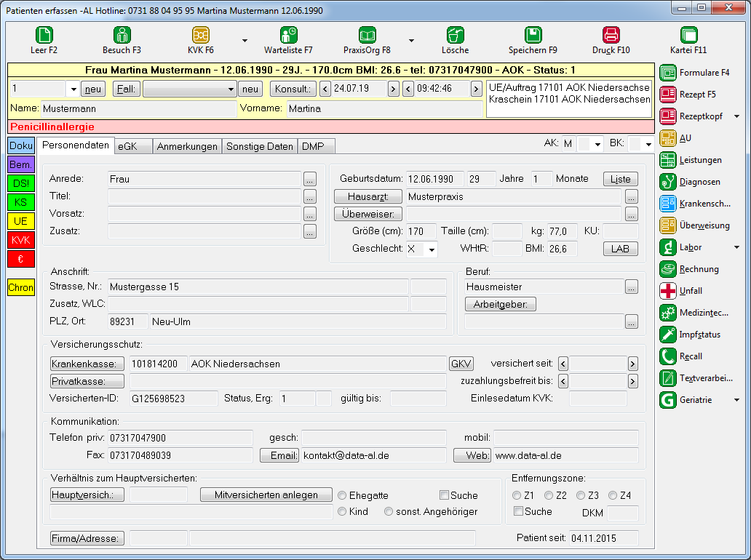This screenshot has width=751, height=560.
Task: Select the Ehegatte radio button
Action: (x=342, y=495)
